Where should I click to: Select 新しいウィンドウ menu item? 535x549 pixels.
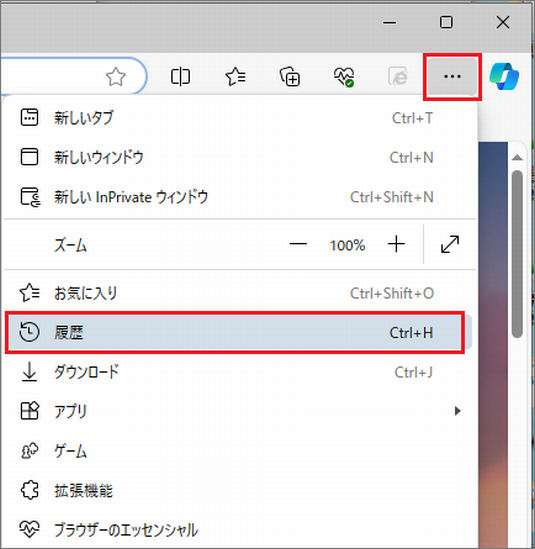(240, 157)
